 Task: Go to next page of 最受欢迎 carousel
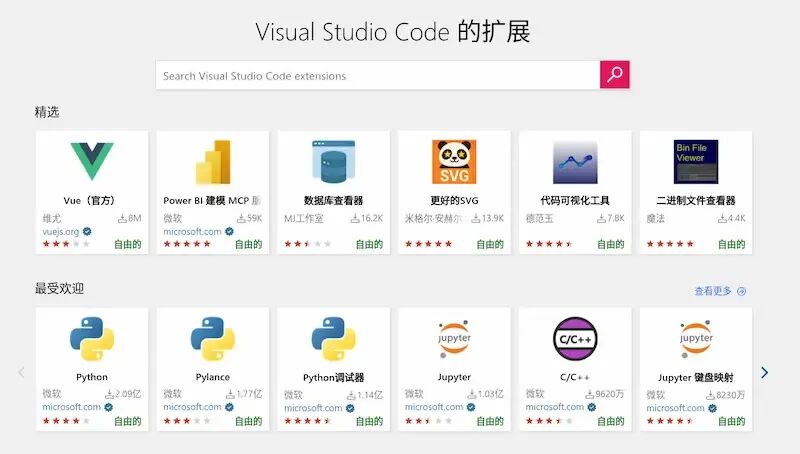(764, 372)
